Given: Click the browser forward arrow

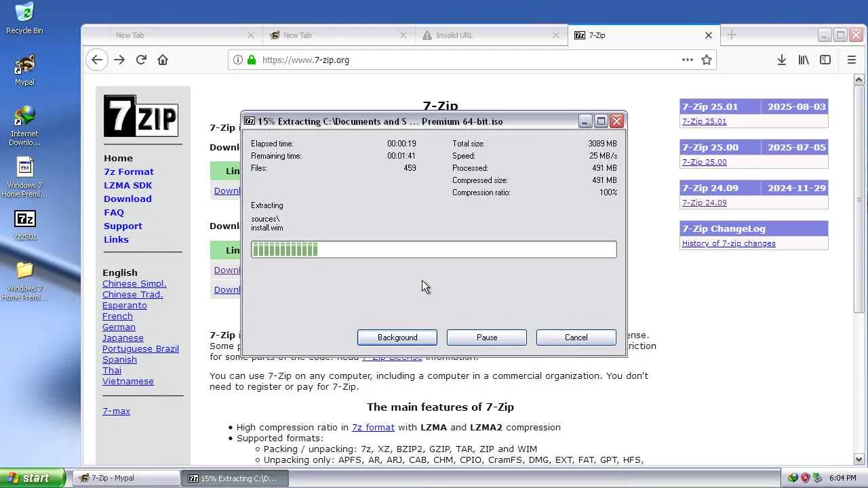Looking at the screenshot, I should pyautogui.click(x=119, y=60).
